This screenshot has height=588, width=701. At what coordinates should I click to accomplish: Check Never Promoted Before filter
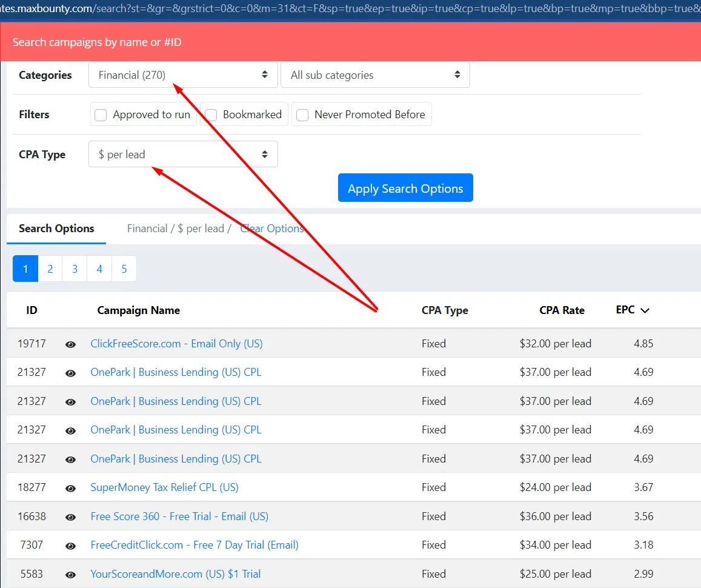[302, 115]
